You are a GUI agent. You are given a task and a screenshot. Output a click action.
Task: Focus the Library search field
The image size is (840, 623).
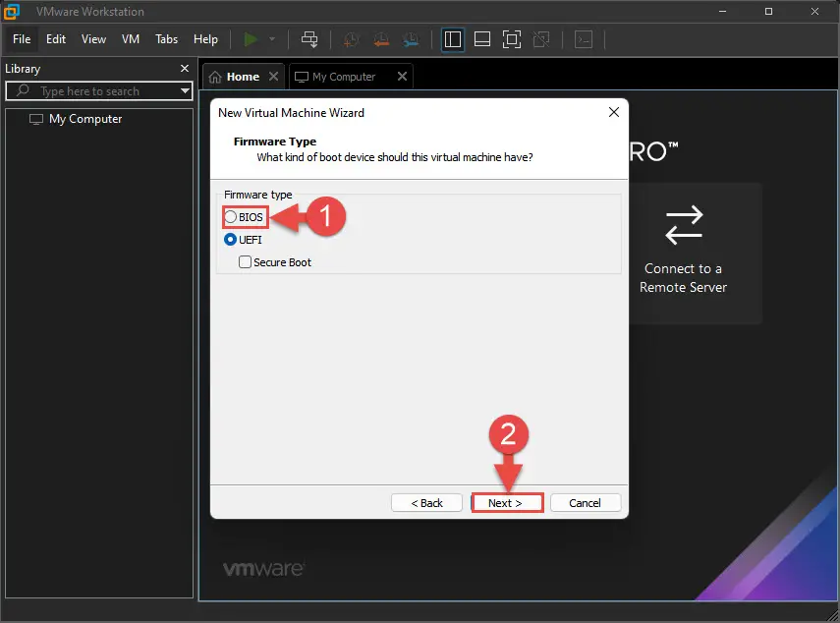coord(99,91)
